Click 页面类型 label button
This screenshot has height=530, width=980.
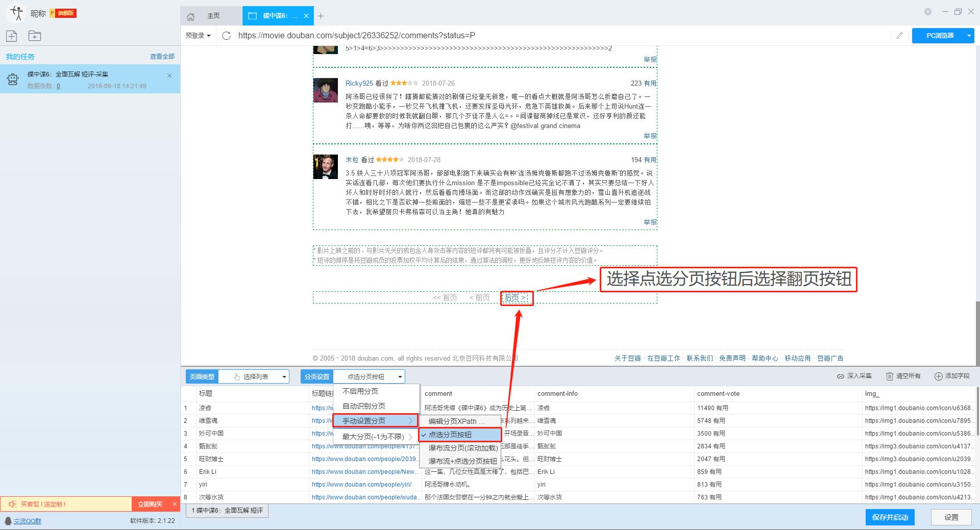click(x=202, y=376)
